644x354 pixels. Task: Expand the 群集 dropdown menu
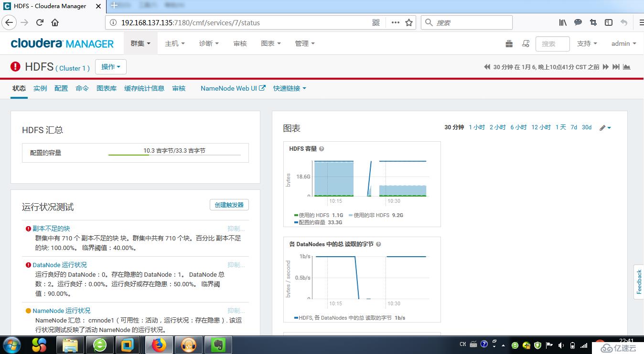point(140,43)
